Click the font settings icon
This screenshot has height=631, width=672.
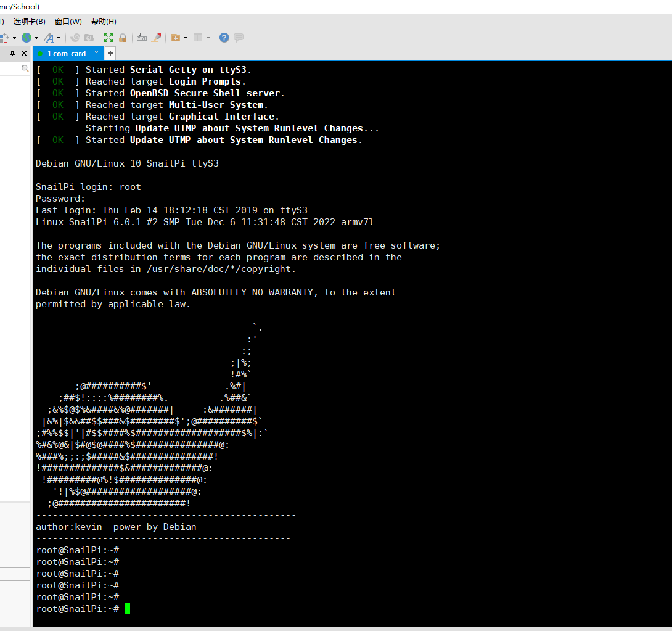click(50, 37)
